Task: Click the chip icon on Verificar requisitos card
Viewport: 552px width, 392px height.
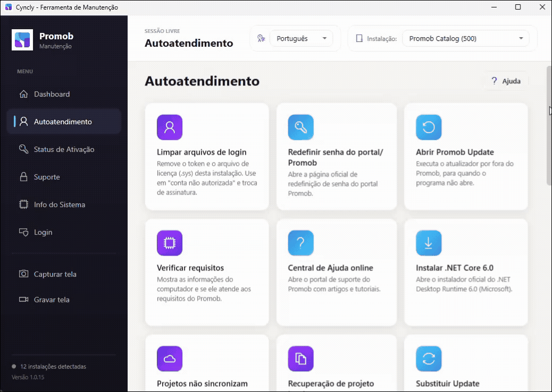Action: [170, 243]
